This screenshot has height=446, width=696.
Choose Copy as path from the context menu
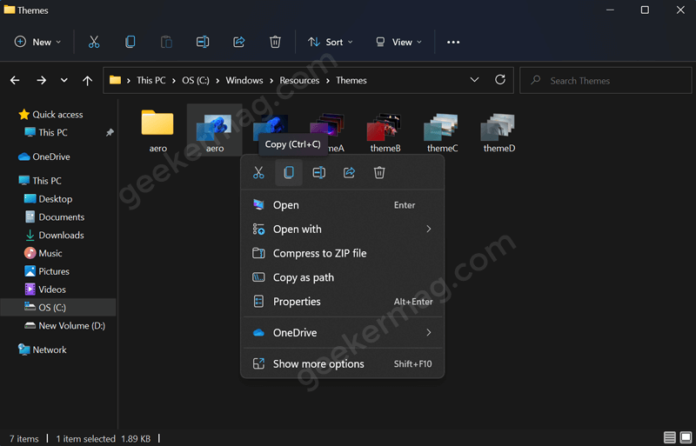click(x=303, y=277)
